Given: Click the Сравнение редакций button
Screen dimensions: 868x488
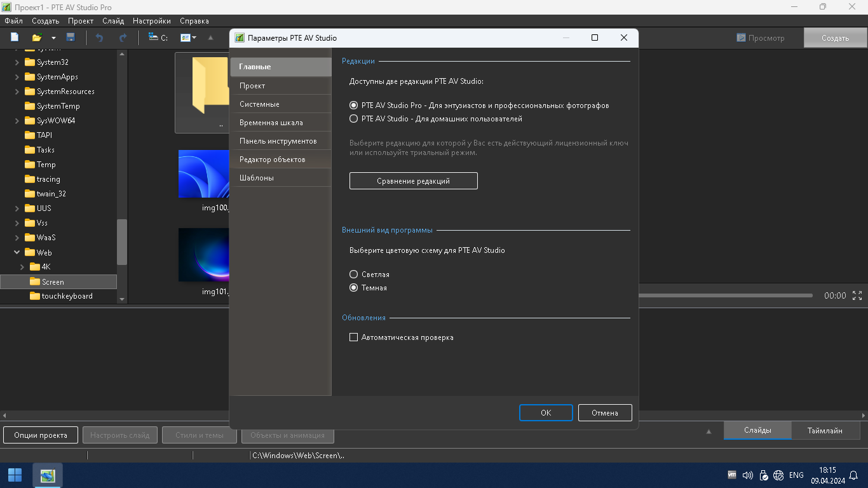Looking at the screenshot, I should coord(413,181).
